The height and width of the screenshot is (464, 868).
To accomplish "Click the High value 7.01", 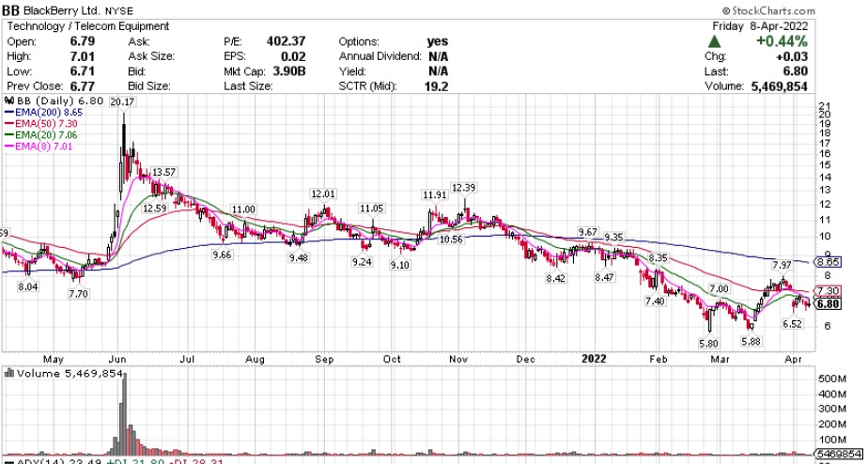I will click(83, 56).
